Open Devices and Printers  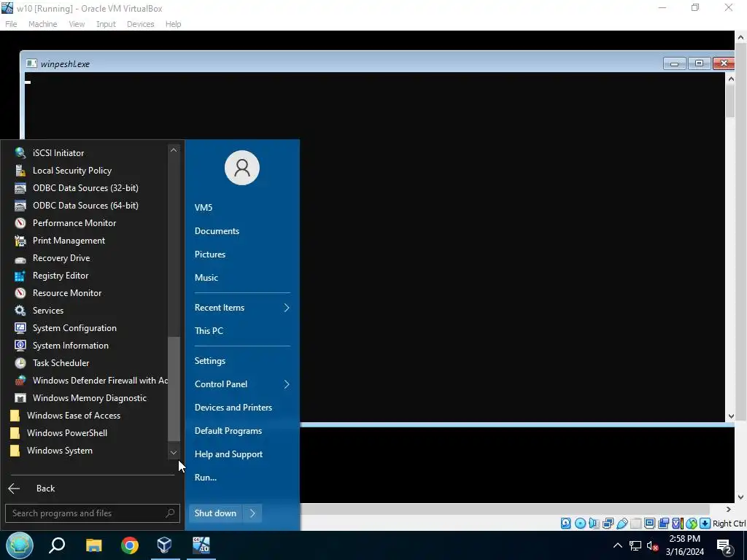(233, 408)
